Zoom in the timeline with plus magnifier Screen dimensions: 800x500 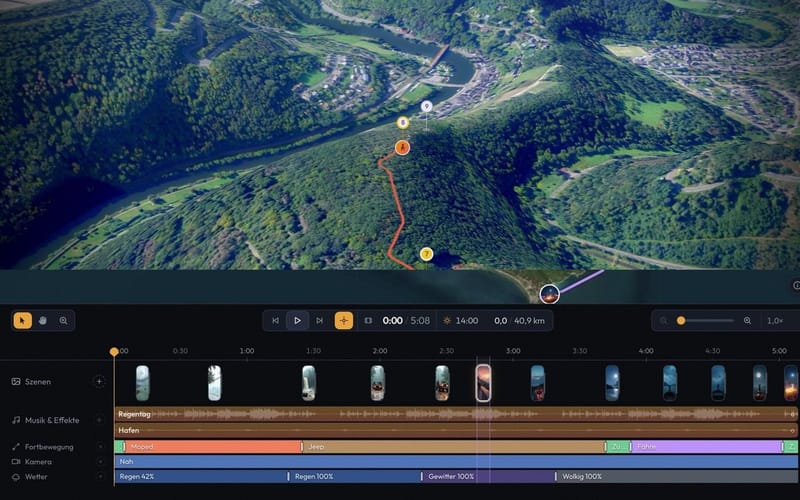pos(747,320)
